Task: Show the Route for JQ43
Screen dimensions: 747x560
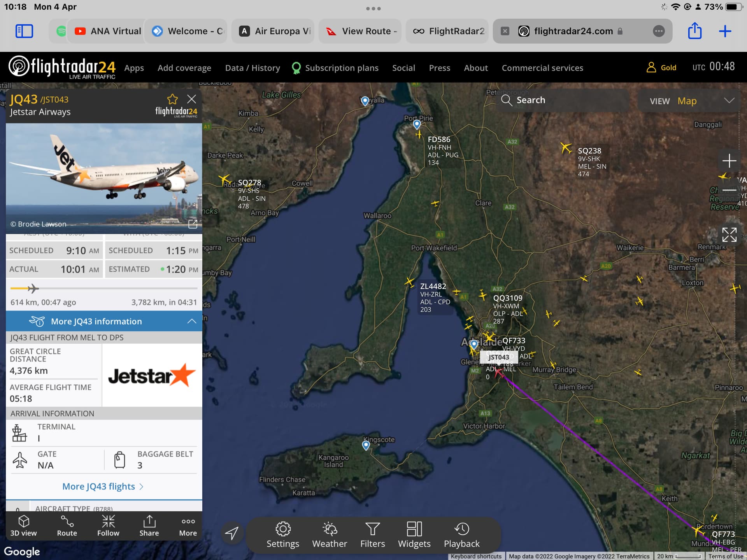Action: [67, 526]
